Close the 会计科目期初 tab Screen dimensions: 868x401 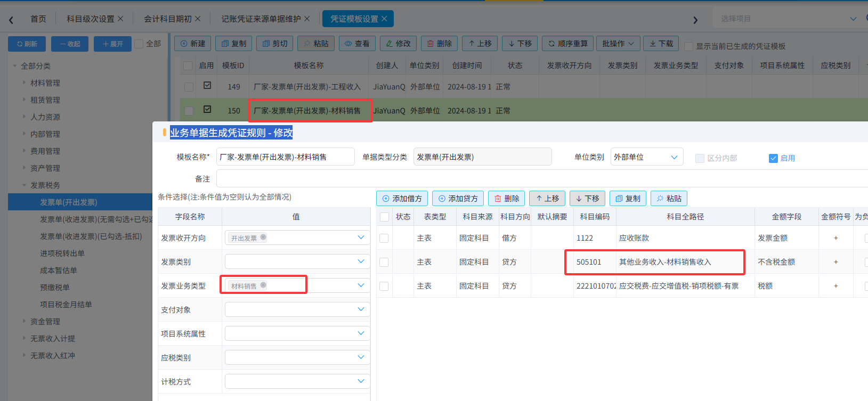click(x=198, y=19)
